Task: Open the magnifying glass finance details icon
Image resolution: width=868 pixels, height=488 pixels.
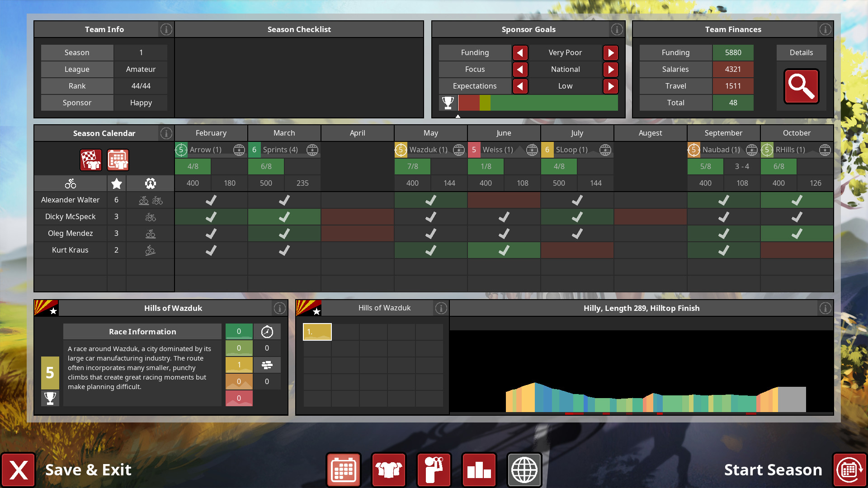Action: pos(801,86)
